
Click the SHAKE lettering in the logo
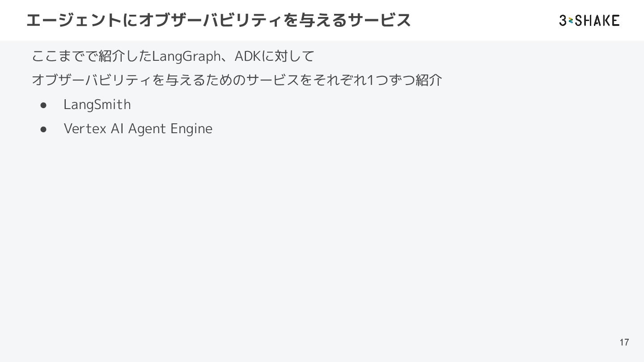[x=597, y=21]
